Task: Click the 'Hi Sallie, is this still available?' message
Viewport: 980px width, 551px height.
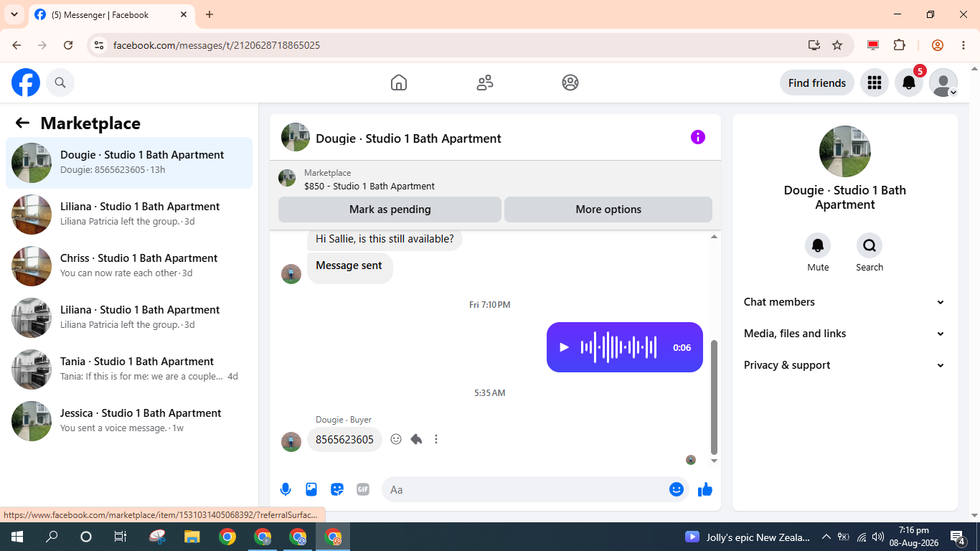Action: point(385,239)
